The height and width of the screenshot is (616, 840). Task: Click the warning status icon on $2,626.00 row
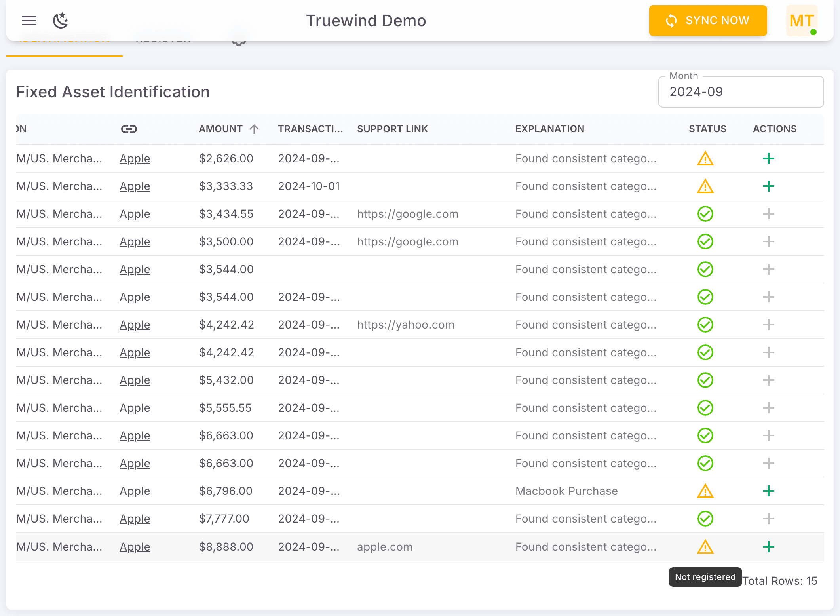pos(705,158)
